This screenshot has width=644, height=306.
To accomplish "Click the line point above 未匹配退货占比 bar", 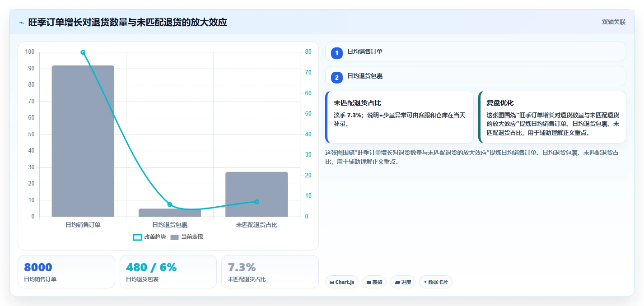I will [257, 202].
